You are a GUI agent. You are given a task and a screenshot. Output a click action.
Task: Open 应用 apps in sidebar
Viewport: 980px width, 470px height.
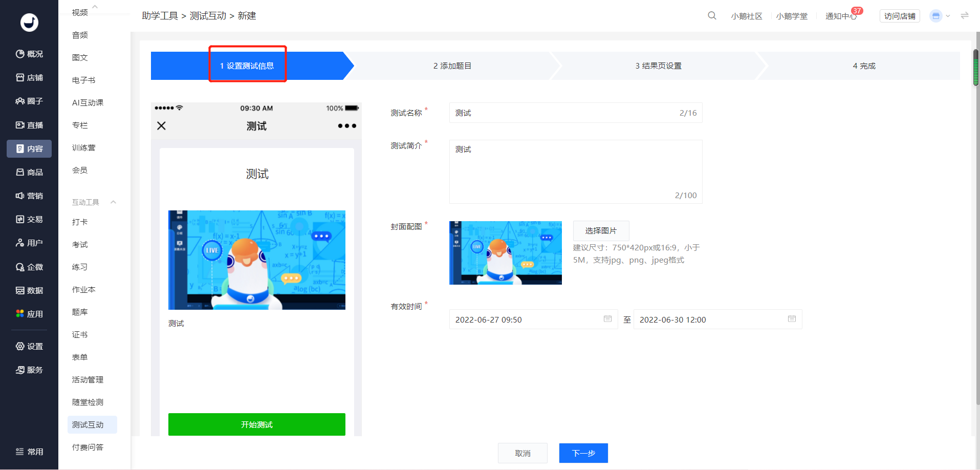click(x=29, y=314)
